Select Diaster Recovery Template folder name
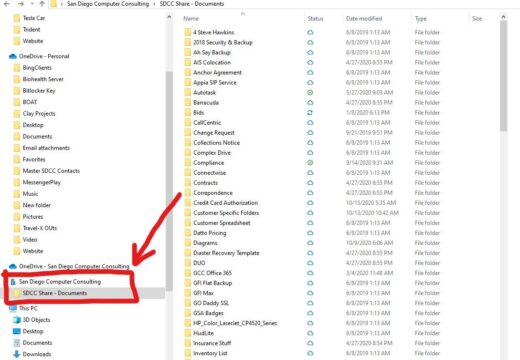This screenshot has width=520, height=360. tap(226, 253)
